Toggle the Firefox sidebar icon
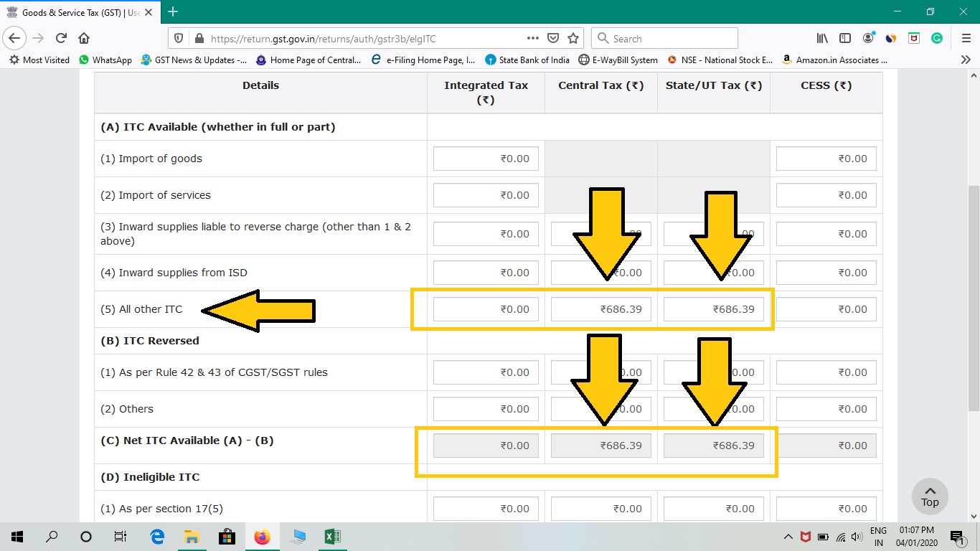Image resolution: width=980 pixels, height=551 pixels. pyautogui.click(x=845, y=37)
